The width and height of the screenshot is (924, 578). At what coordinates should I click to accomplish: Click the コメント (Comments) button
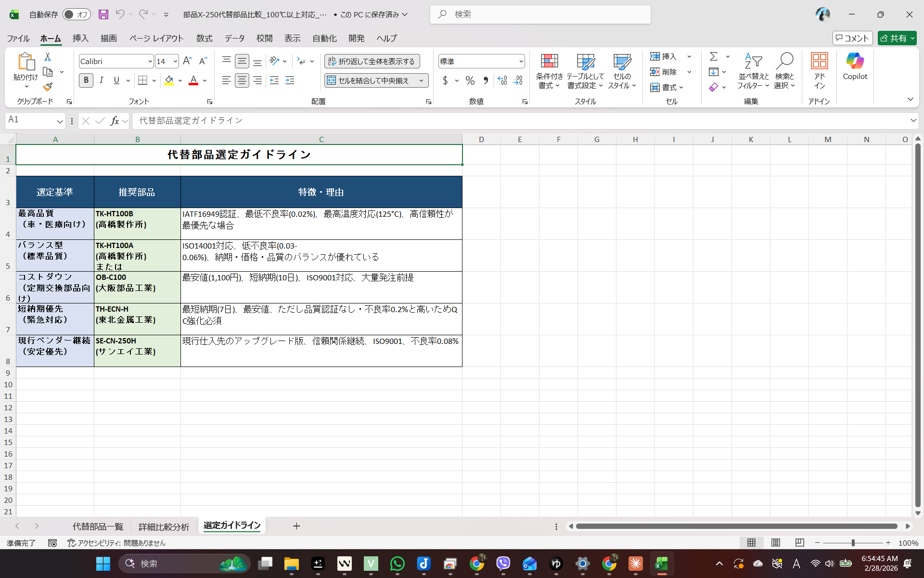pyautogui.click(x=852, y=38)
